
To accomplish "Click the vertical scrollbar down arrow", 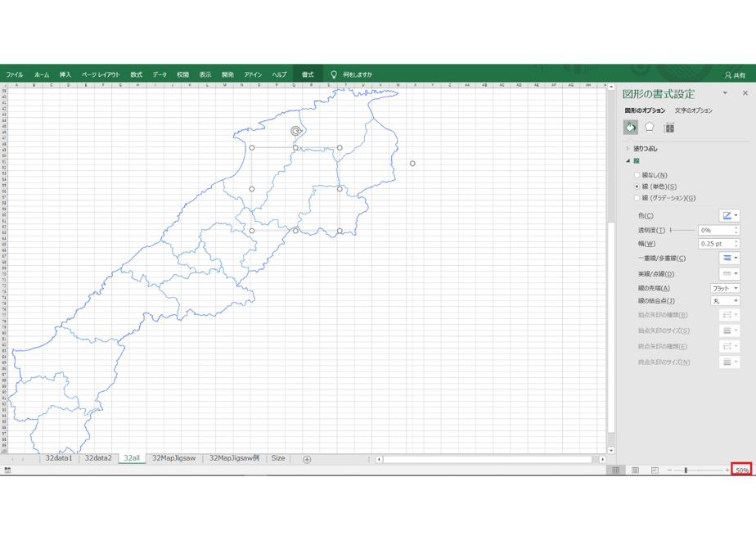I will point(611,450).
